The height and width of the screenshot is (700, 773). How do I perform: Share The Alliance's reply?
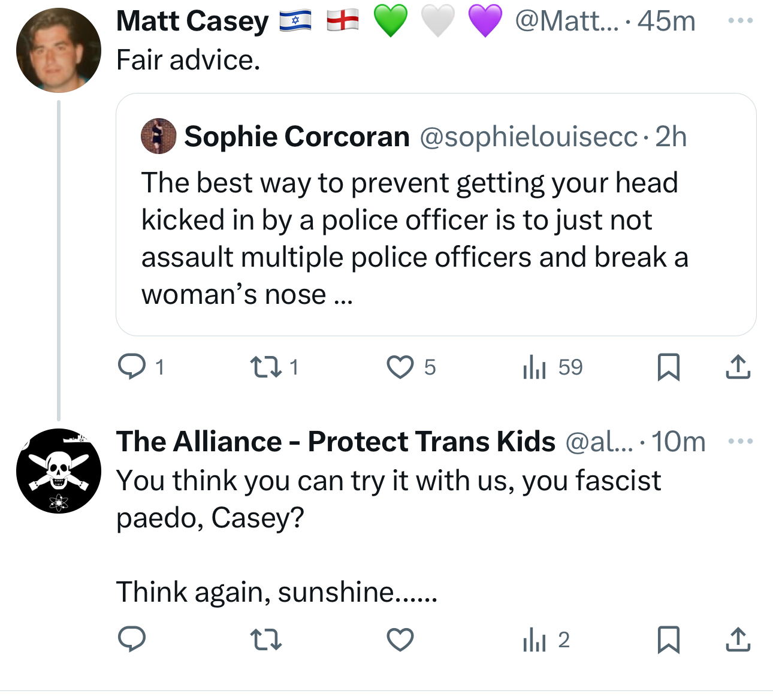[x=738, y=639]
